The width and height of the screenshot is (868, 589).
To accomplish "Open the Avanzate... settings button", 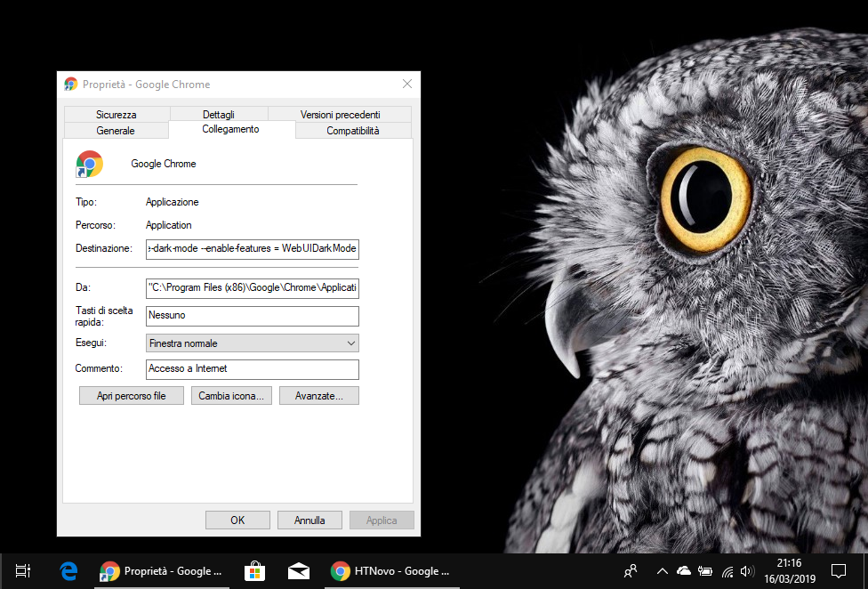I will point(319,396).
